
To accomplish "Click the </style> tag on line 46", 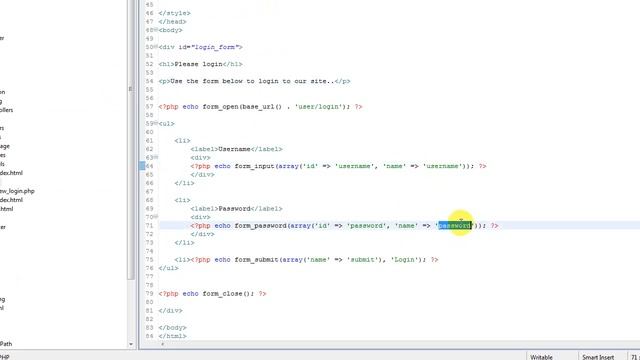I will (174, 13).
